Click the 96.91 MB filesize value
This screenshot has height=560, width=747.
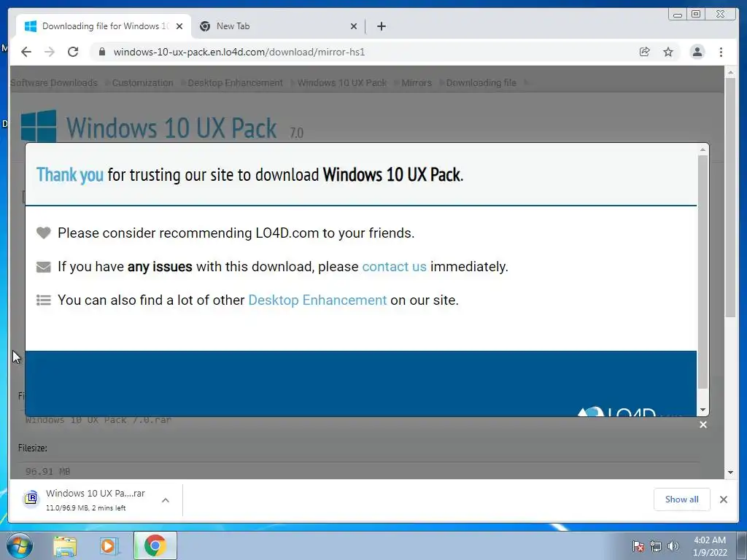[47, 472]
